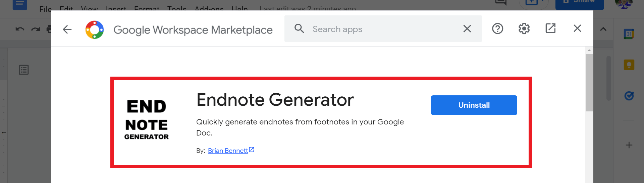Focus the Search apps input field
The width and height of the screenshot is (644, 183).
[383, 29]
